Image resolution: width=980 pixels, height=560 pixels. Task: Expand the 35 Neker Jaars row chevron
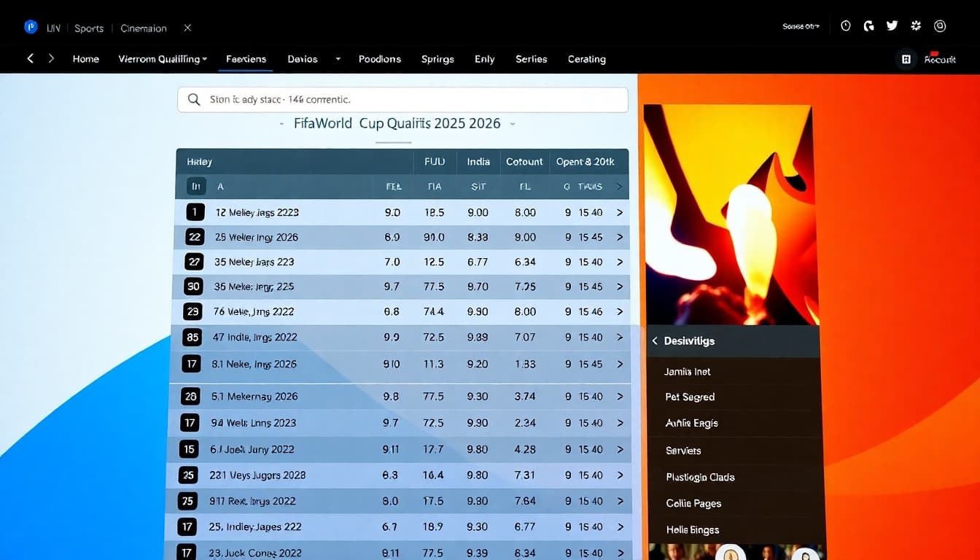620,262
